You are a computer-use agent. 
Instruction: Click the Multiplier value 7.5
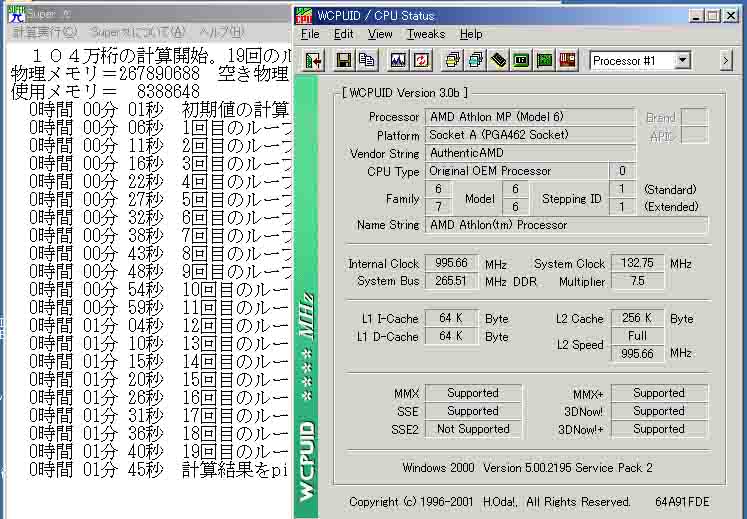point(637,281)
